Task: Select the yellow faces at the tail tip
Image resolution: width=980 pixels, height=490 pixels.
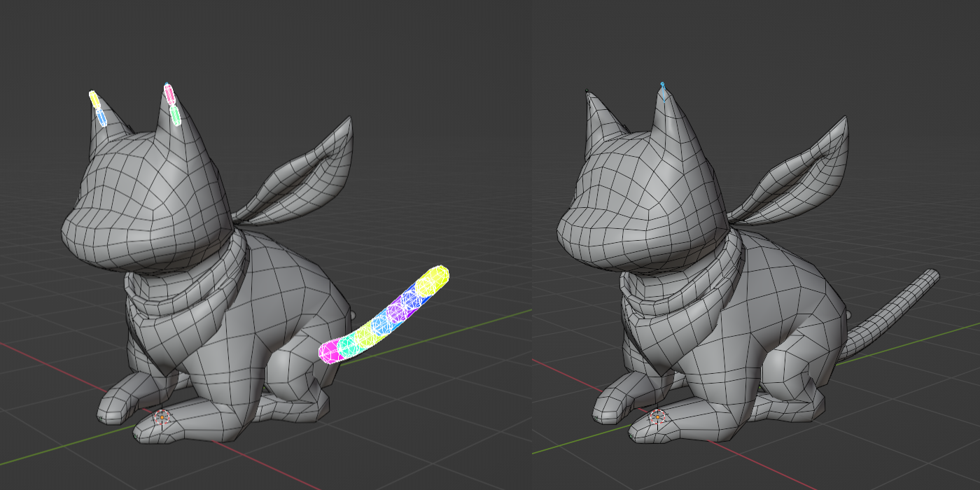Action: (433, 279)
